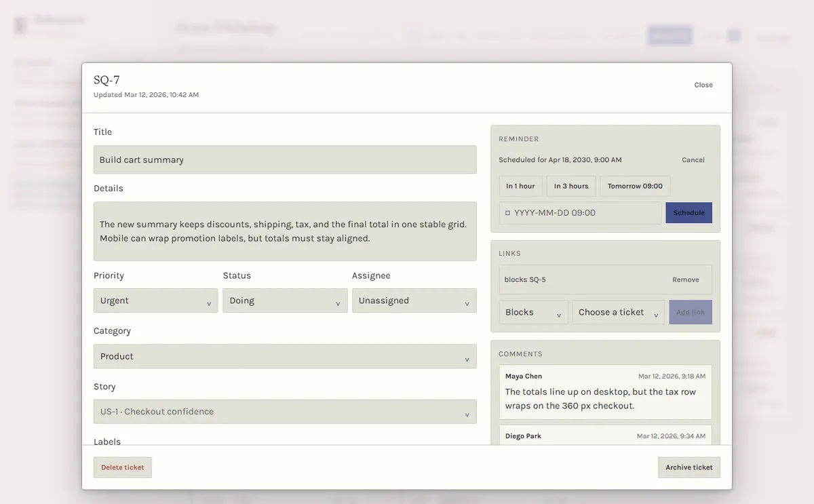Click the Diego Park comment author name
This screenshot has height=504, width=814.
[523, 436]
